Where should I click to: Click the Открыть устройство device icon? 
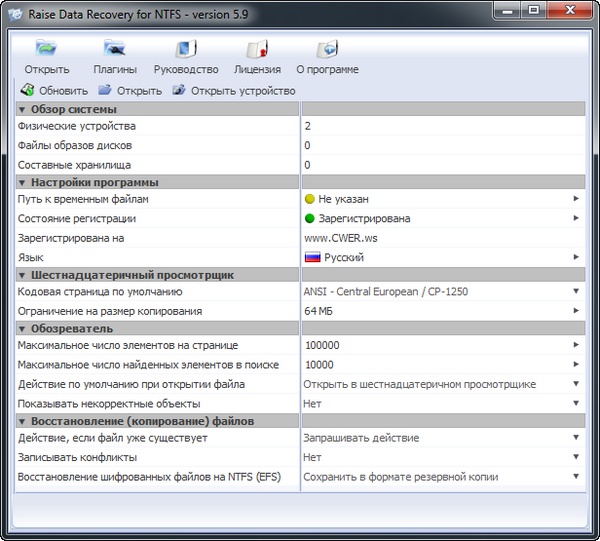point(179,90)
